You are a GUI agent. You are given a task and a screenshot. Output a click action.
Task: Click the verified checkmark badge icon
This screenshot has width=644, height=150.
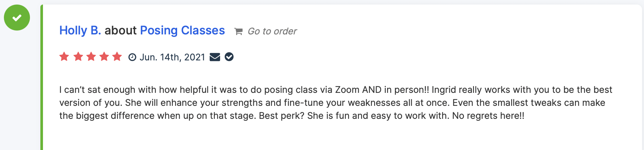point(229,57)
